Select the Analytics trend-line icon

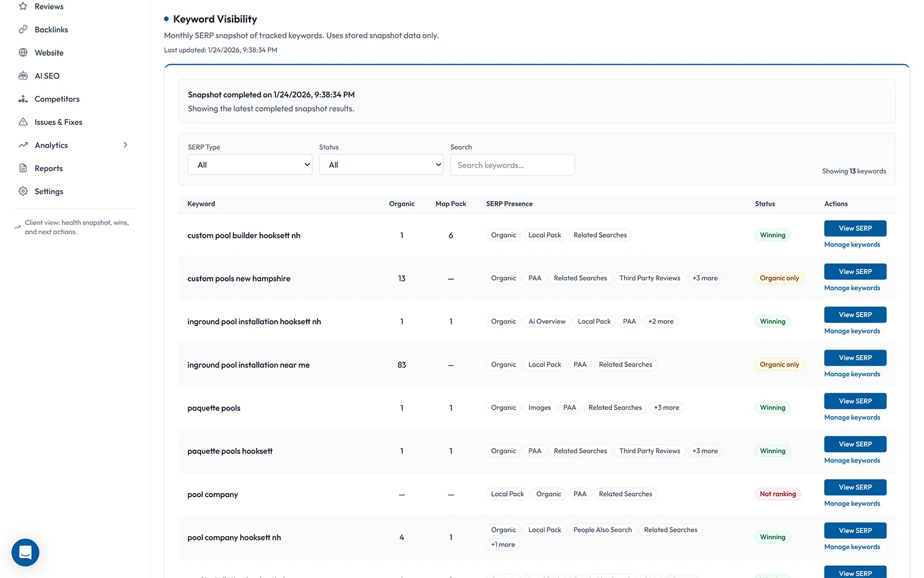click(x=23, y=144)
